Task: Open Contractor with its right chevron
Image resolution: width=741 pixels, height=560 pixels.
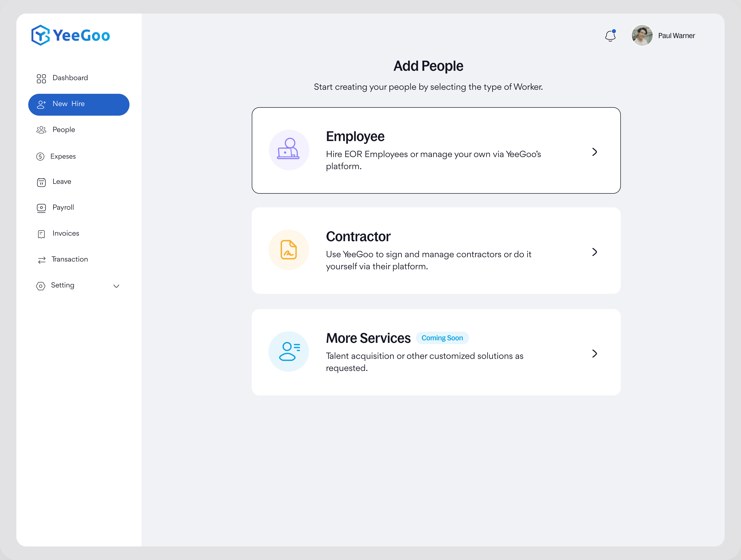Action: 595,252
